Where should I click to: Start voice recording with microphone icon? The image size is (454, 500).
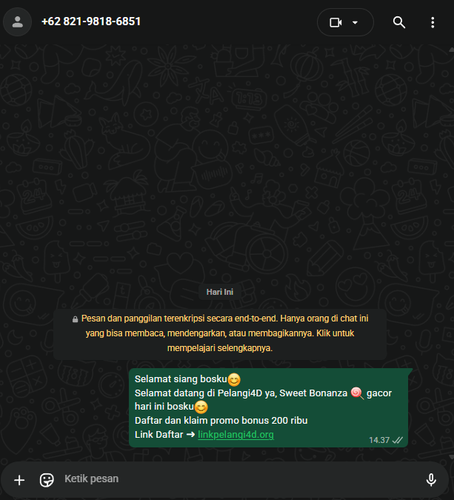point(431,480)
